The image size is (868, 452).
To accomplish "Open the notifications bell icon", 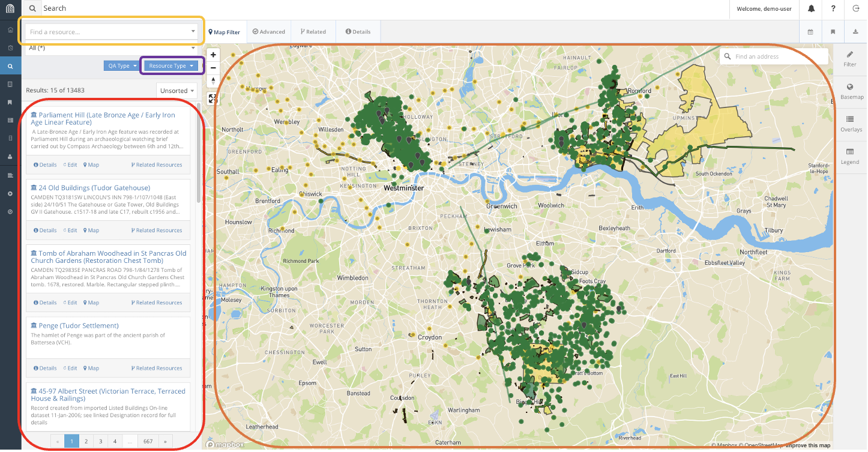I will 812,8.
